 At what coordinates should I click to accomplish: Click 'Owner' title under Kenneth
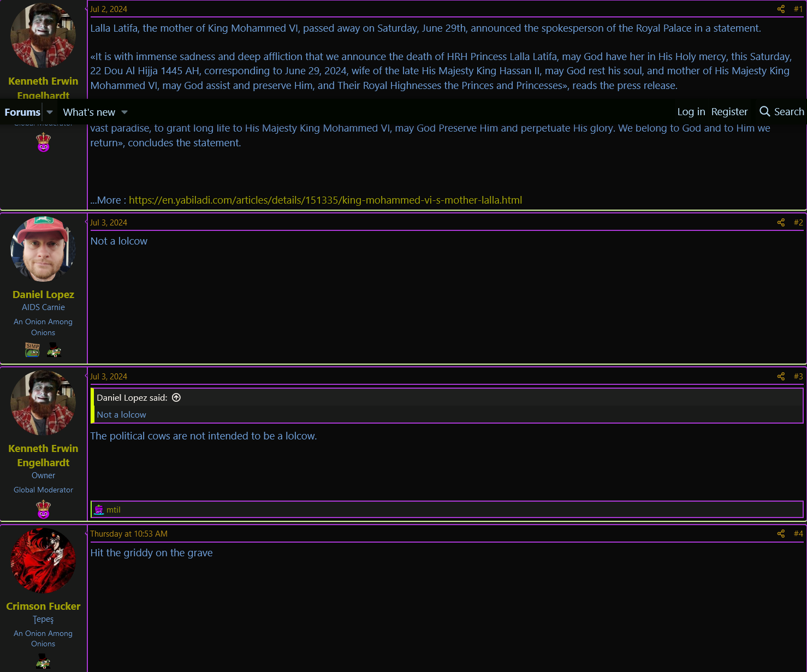(43, 475)
